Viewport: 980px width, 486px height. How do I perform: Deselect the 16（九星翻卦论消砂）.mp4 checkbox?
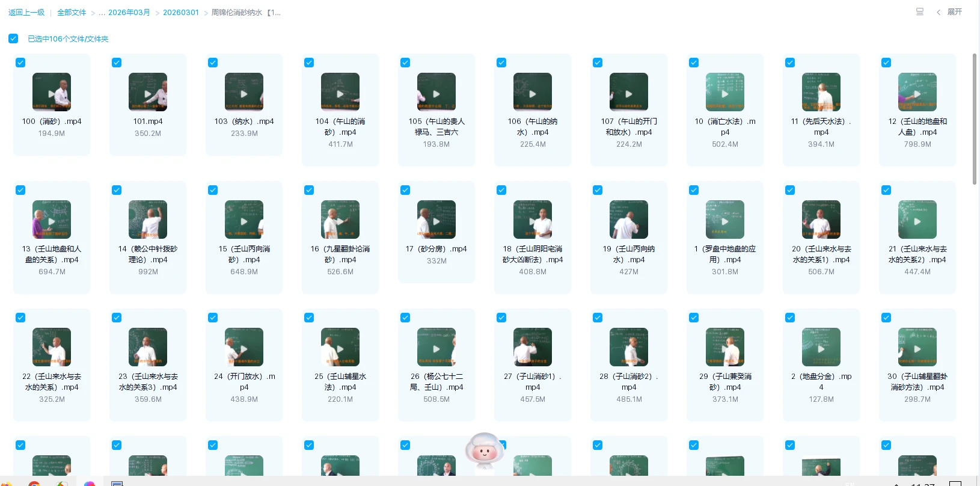pyautogui.click(x=309, y=190)
